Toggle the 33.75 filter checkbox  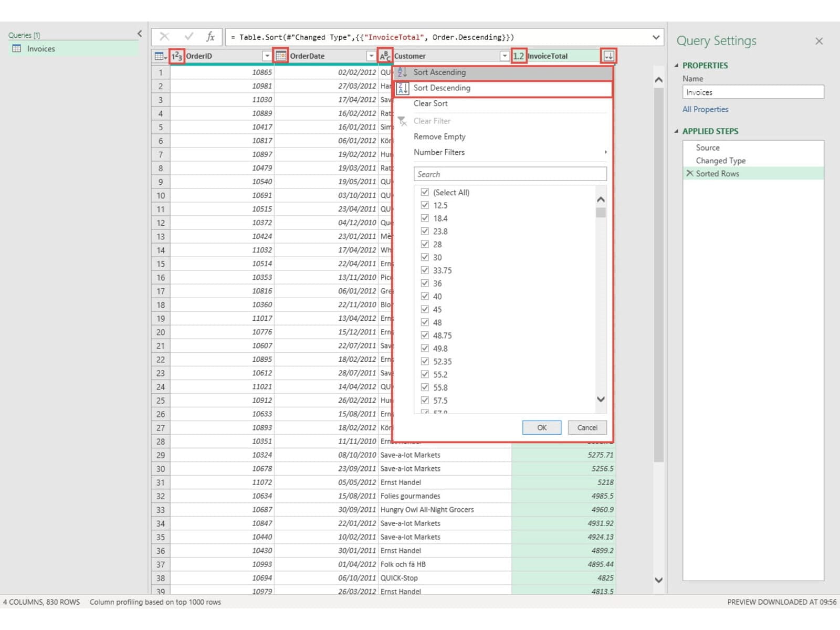pyautogui.click(x=425, y=270)
